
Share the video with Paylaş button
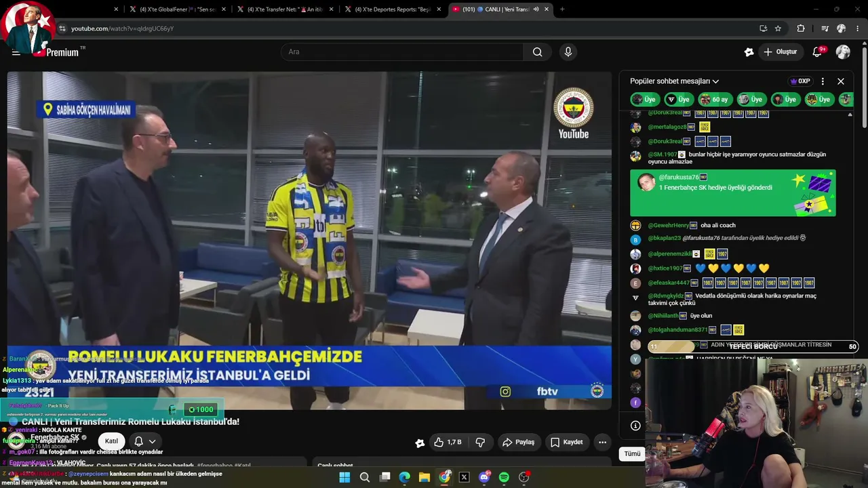(x=518, y=442)
